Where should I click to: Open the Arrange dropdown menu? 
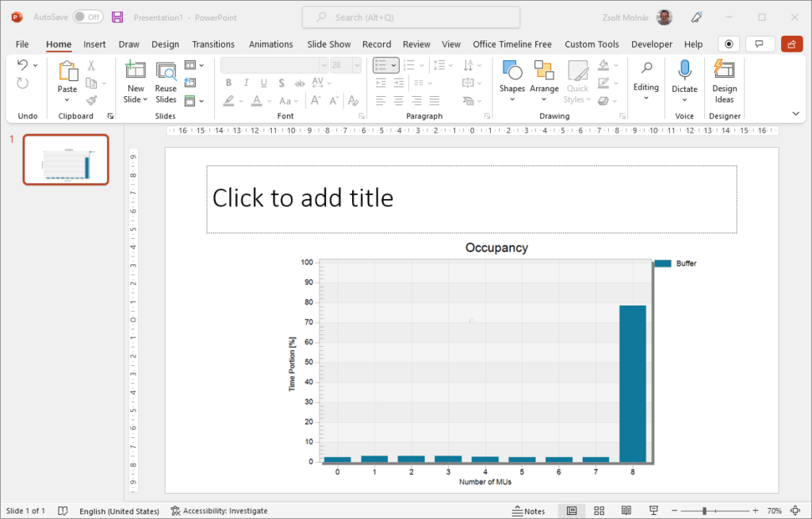(x=544, y=83)
